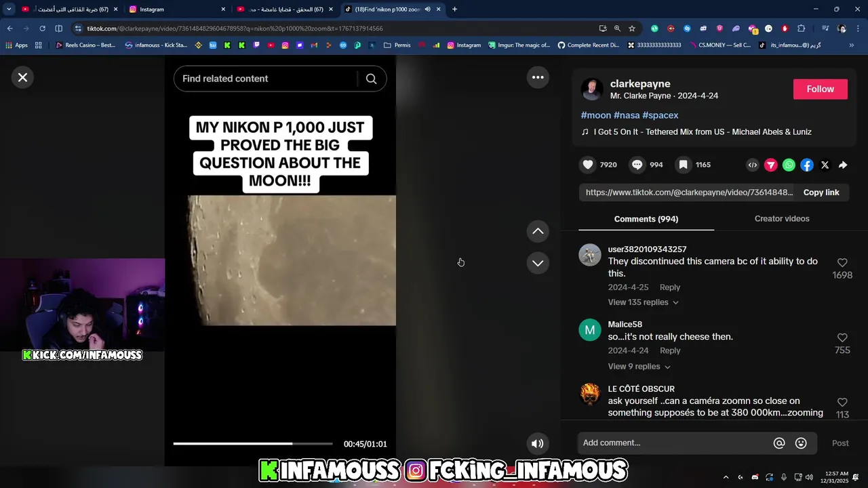Open Chrome three-dot menu
Viewport: 868px width, 488px height.
858,28
